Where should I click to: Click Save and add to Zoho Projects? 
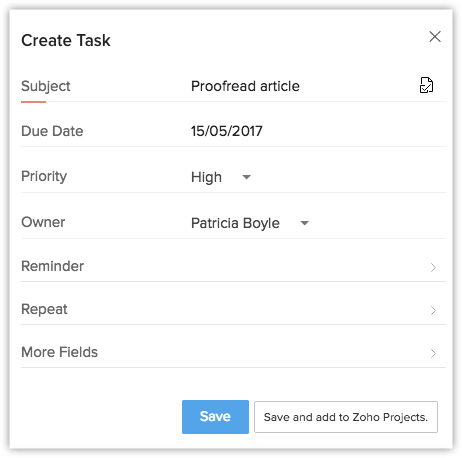pyautogui.click(x=346, y=417)
